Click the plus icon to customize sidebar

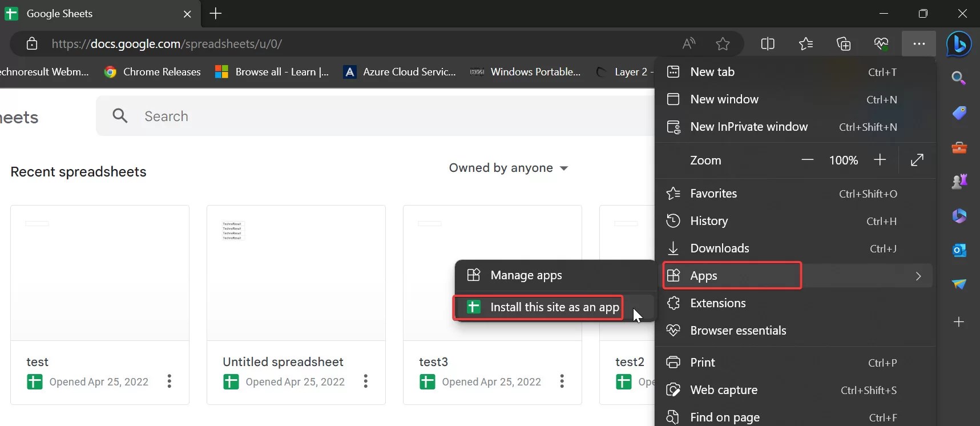(x=959, y=322)
